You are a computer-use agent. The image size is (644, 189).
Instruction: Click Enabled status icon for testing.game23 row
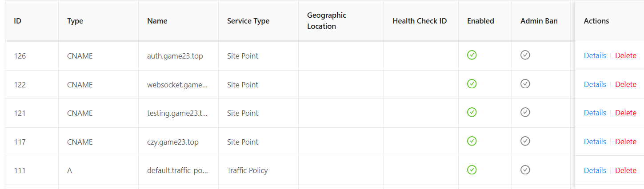[x=472, y=112]
